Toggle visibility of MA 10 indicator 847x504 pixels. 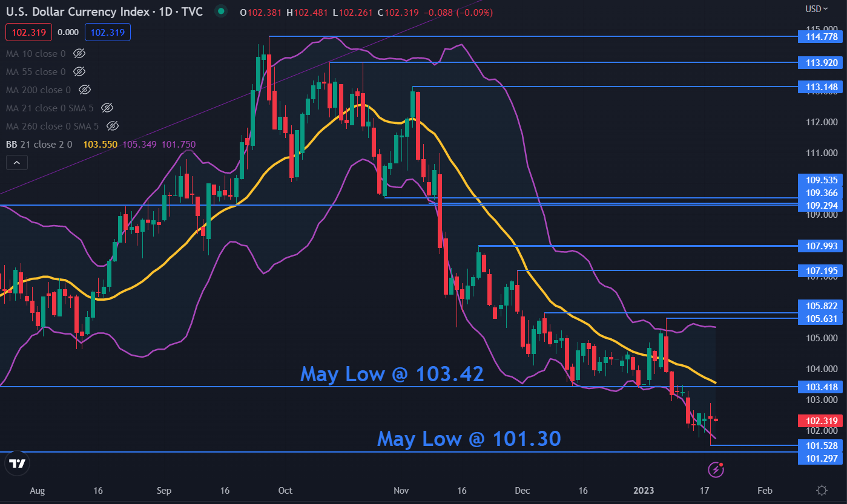click(79, 54)
